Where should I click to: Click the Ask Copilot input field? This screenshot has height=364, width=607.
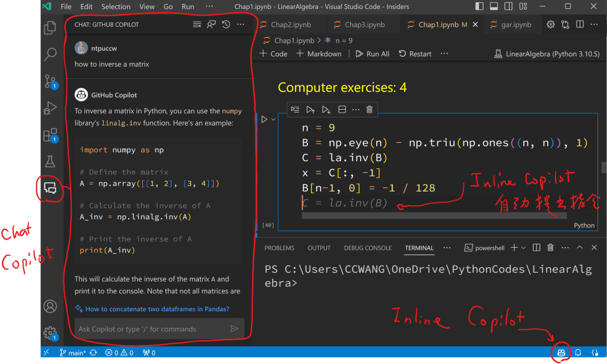coord(151,329)
